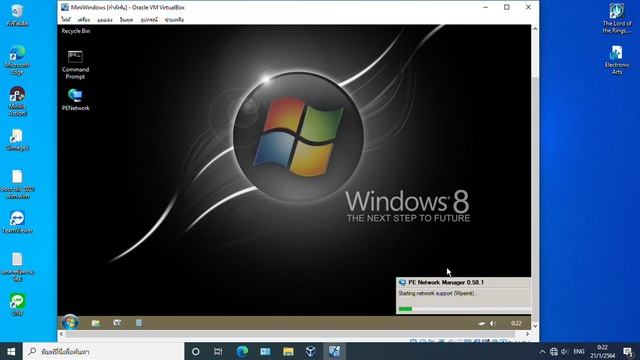Screen dimensions: 640x360
Task: Click the ENG language indicator
Action: [x=579, y=351]
